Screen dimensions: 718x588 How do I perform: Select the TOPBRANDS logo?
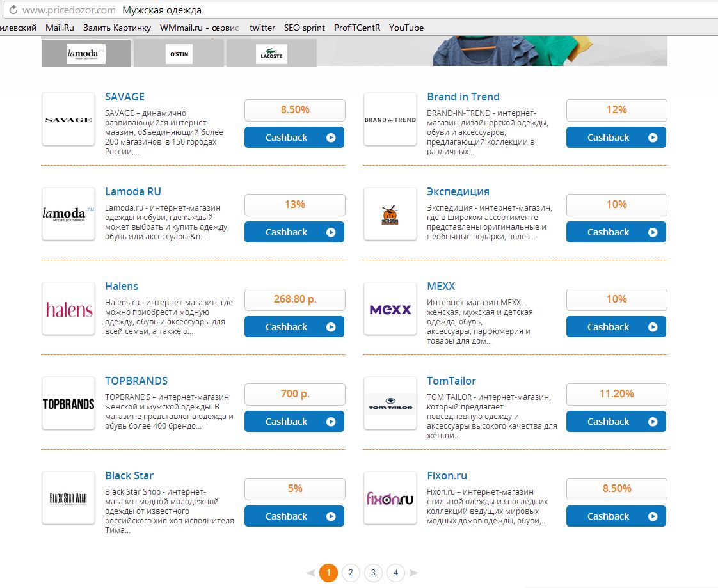click(x=68, y=404)
